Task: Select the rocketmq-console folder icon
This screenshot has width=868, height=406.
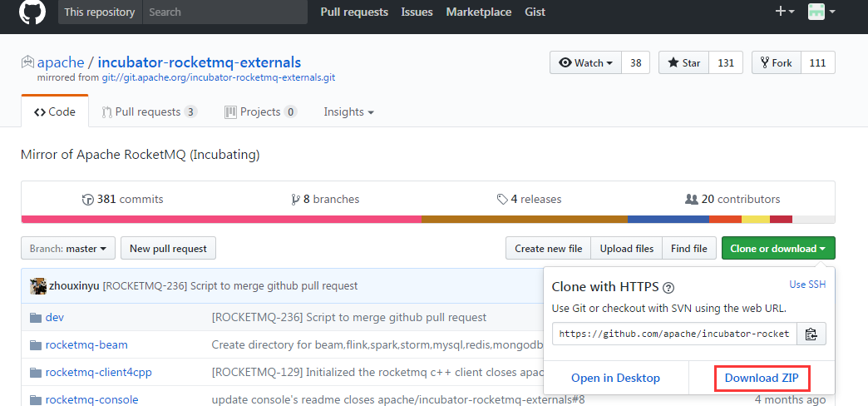Action: [x=36, y=400]
